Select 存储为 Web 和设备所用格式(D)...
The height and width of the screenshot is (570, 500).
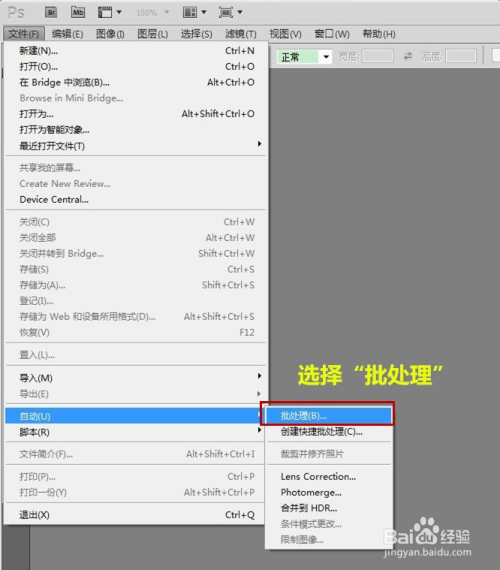[136, 317]
